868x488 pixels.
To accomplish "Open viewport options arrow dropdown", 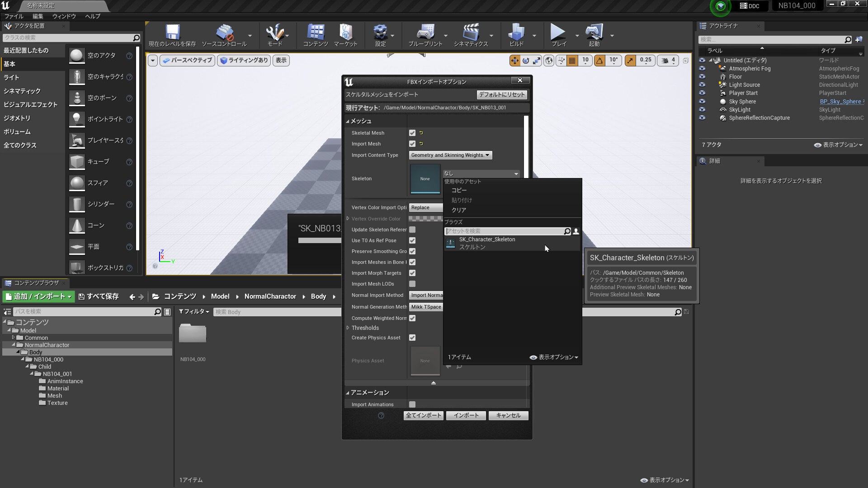I will click(x=153, y=61).
